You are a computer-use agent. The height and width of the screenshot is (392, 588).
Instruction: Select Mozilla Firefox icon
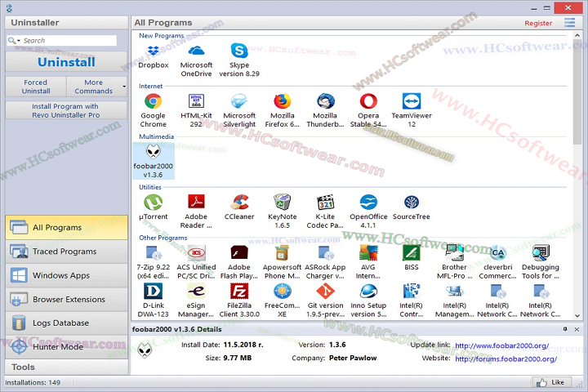283,101
